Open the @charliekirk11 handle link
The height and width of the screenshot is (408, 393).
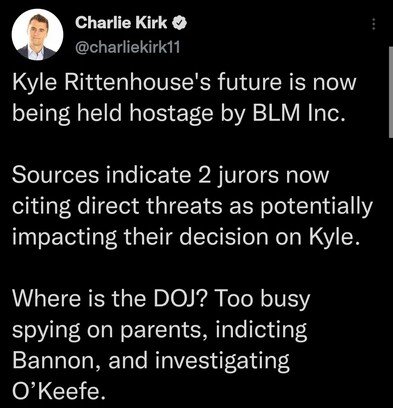click(128, 48)
